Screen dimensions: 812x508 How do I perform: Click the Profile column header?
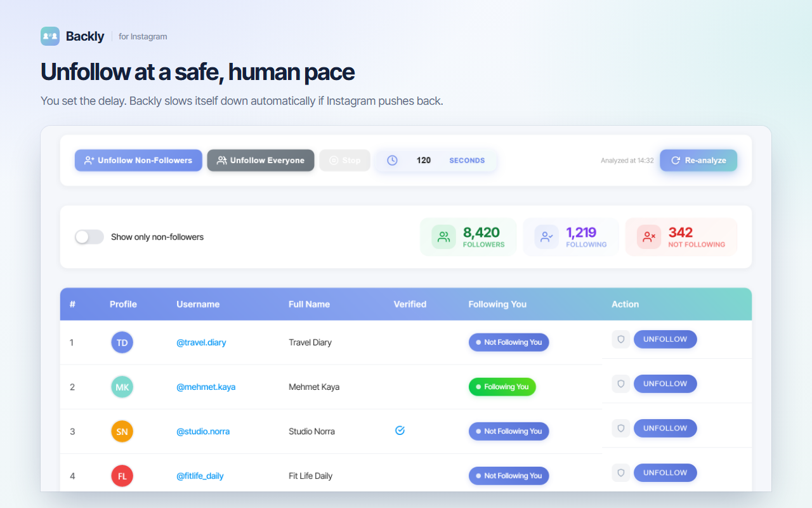(123, 304)
